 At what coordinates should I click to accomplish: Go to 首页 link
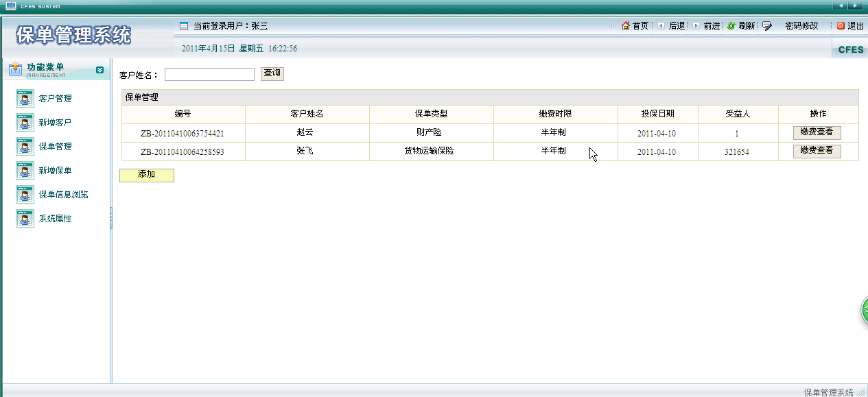coord(640,26)
